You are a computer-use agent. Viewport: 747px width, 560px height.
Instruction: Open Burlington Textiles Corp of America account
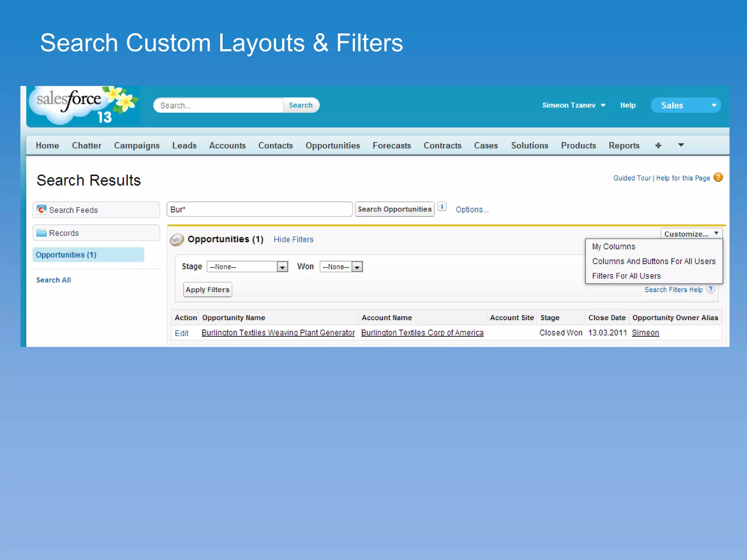(x=422, y=333)
